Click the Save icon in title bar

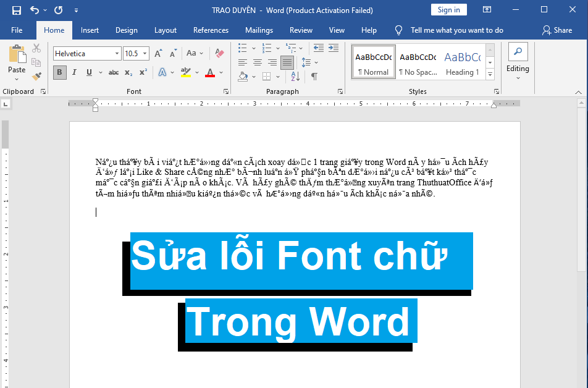click(x=17, y=10)
